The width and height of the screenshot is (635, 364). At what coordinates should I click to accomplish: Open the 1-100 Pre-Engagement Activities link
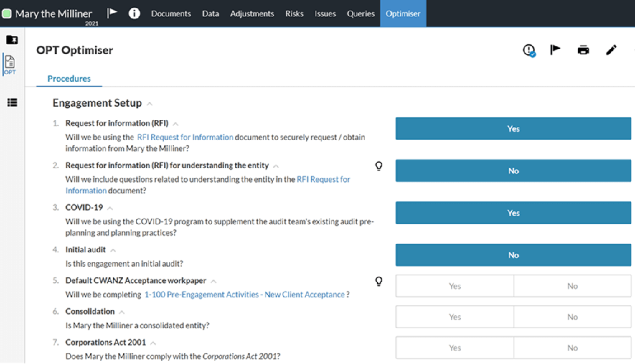click(244, 294)
